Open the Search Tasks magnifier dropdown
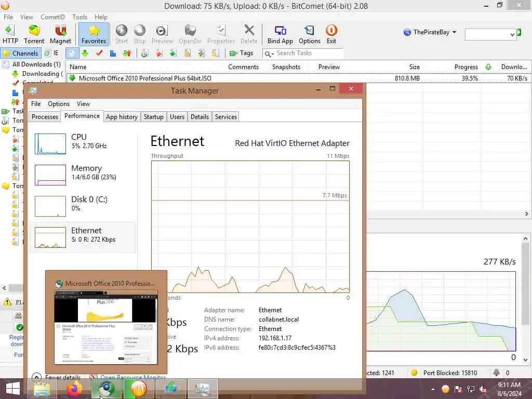This screenshot has width=532, height=399. coord(270,54)
